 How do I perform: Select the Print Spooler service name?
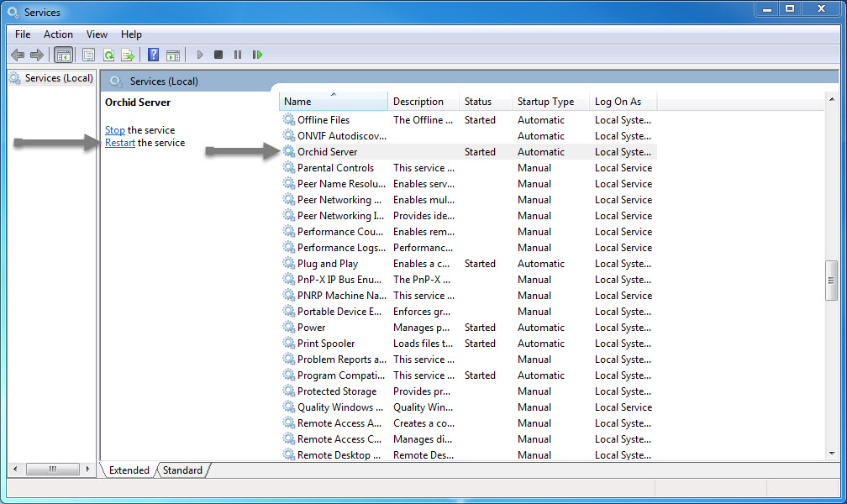326,344
